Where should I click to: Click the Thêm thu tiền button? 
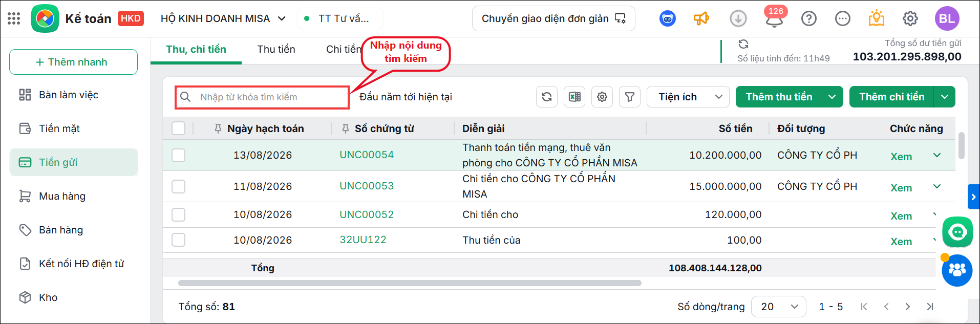click(x=778, y=97)
